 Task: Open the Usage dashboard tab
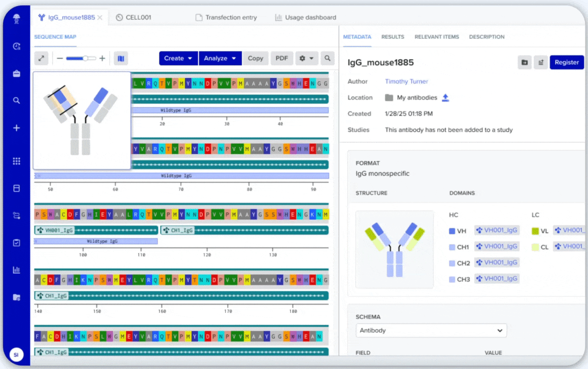(x=306, y=18)
